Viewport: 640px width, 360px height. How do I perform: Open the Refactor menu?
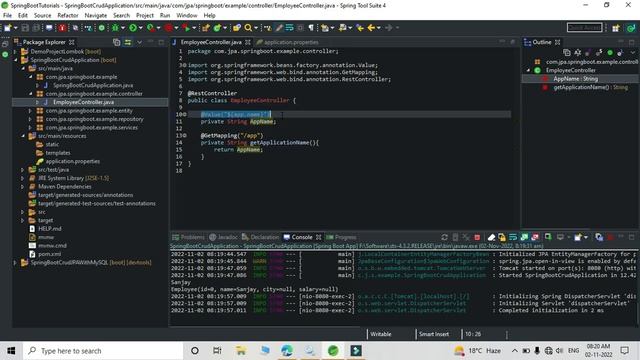coord(68,16)
